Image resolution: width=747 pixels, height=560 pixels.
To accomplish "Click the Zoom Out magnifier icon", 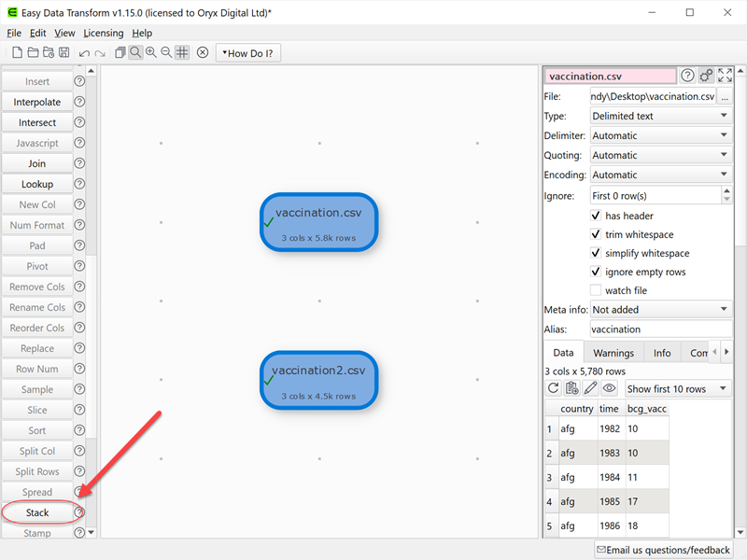I will [165, 52].
